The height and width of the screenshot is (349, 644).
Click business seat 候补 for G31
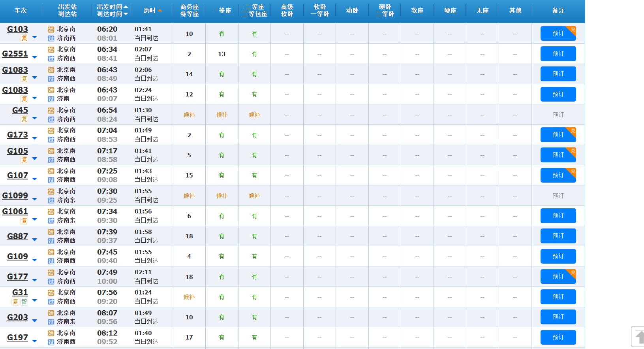[x=189, y=297]
